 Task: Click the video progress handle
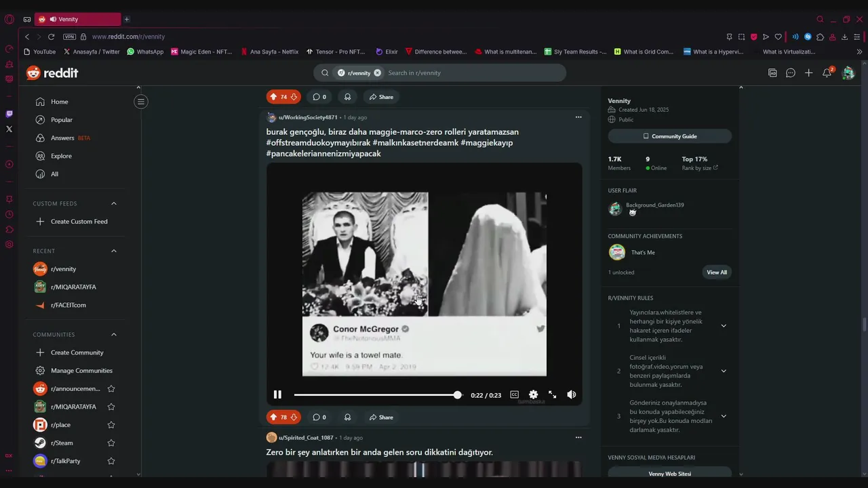(x=458, y=394)
